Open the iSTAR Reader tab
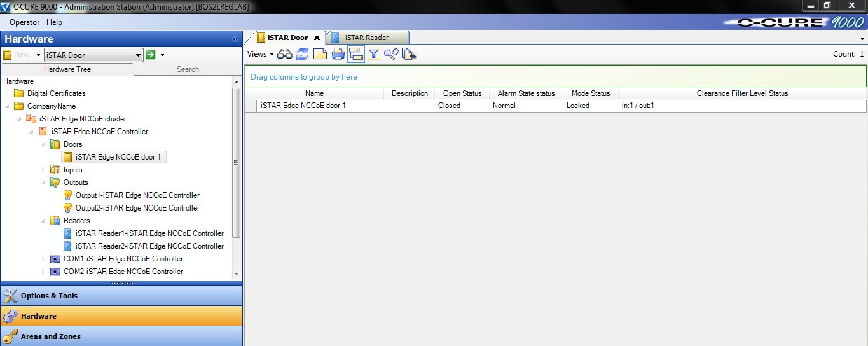 click(x=368, y=38)
